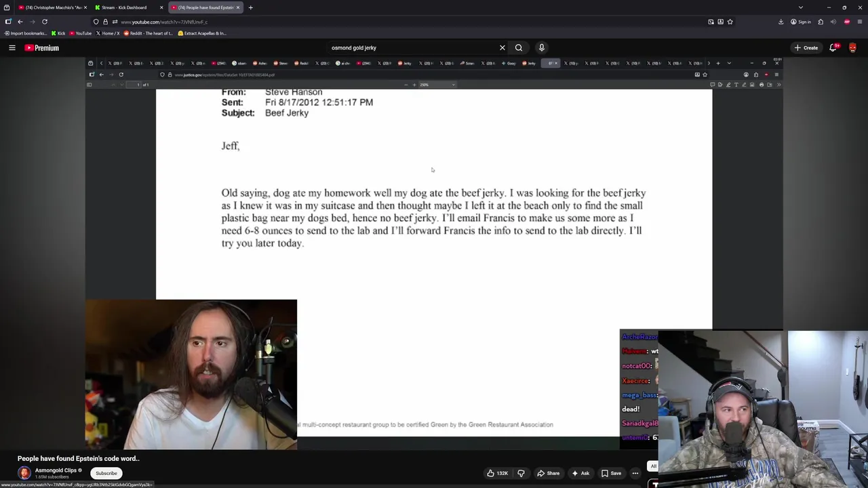868x488 pixels.
Task: Open a new browser tab
Action: point(250,7)
